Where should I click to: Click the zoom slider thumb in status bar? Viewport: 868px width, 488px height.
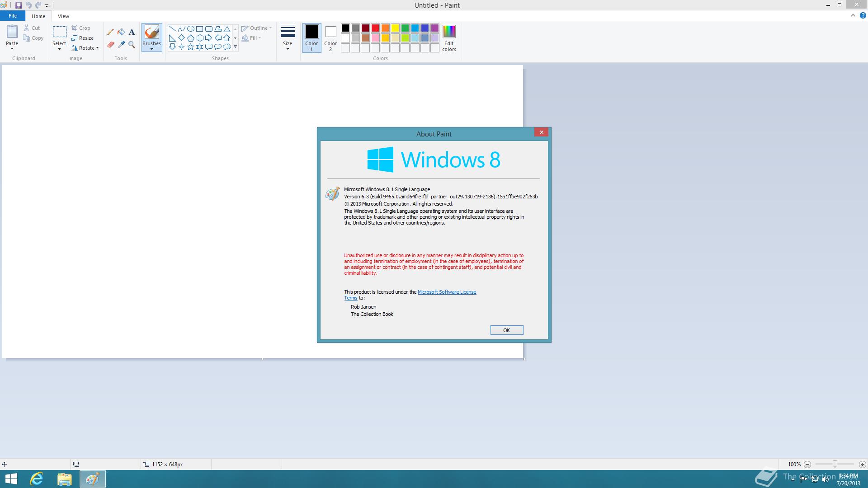(835, 464)
